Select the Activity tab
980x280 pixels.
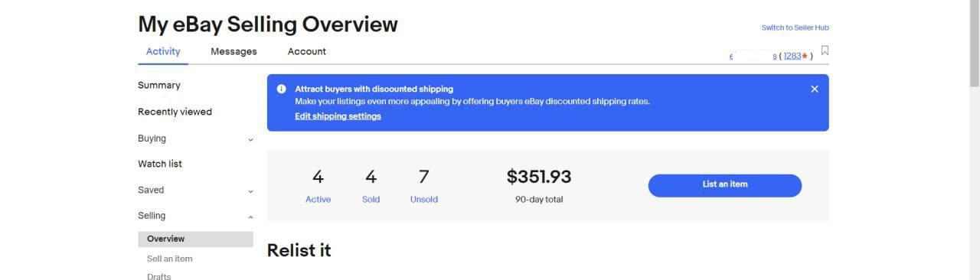pyautogui.click(x=163, y=51)
